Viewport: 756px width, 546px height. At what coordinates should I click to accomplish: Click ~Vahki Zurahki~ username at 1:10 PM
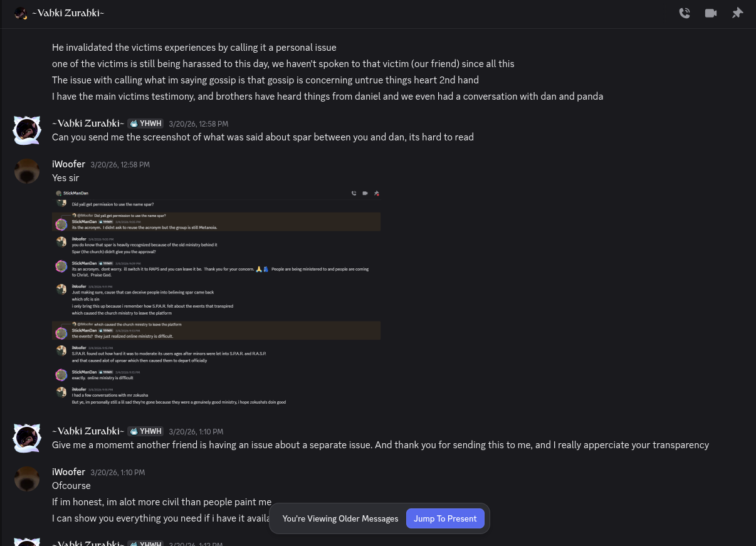tap(88, 431)
